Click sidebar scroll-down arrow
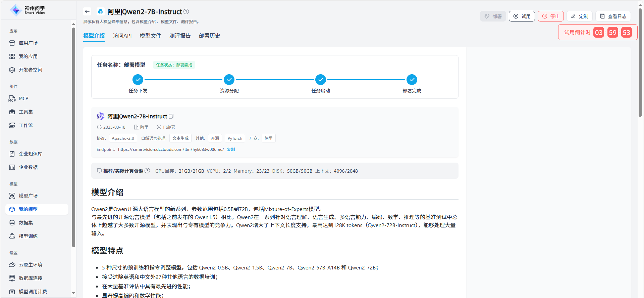Screen dimensions: 644x298 (73, 293)
